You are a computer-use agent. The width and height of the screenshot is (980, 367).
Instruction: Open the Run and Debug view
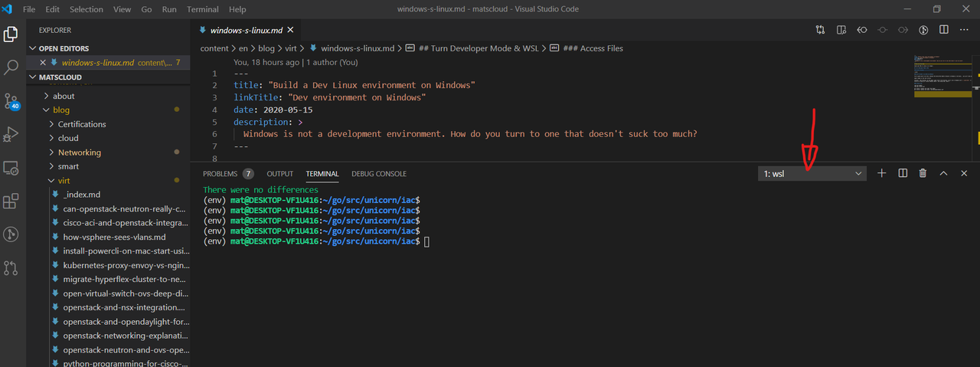(11, 135)
